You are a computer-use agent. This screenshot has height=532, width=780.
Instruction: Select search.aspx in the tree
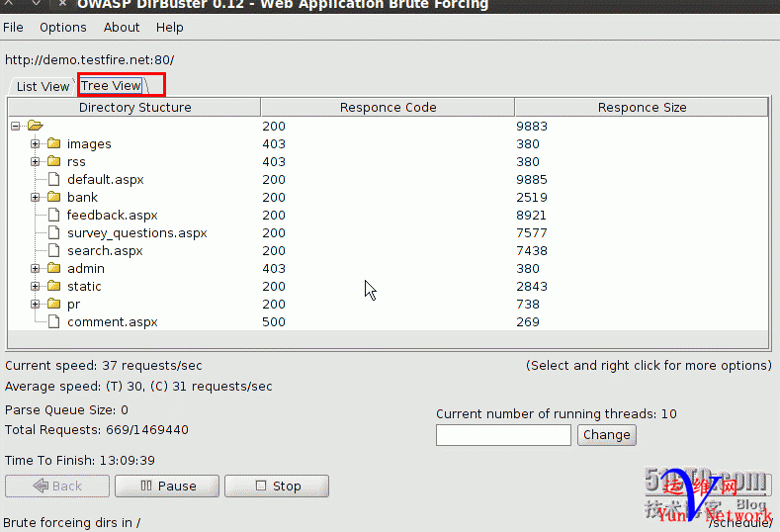pos(105,251)
